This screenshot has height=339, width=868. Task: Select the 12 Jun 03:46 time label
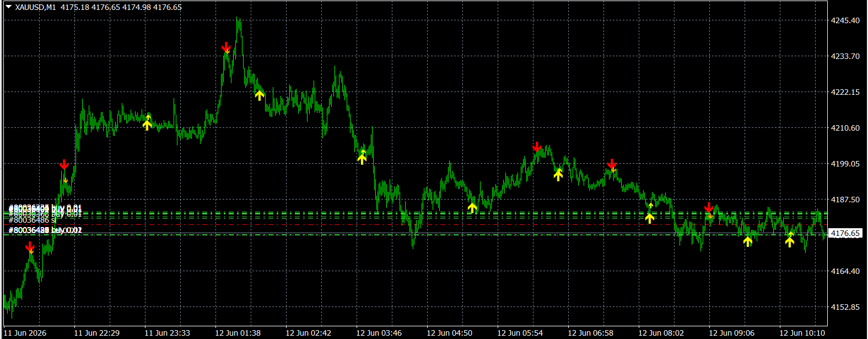pos(379,333)
